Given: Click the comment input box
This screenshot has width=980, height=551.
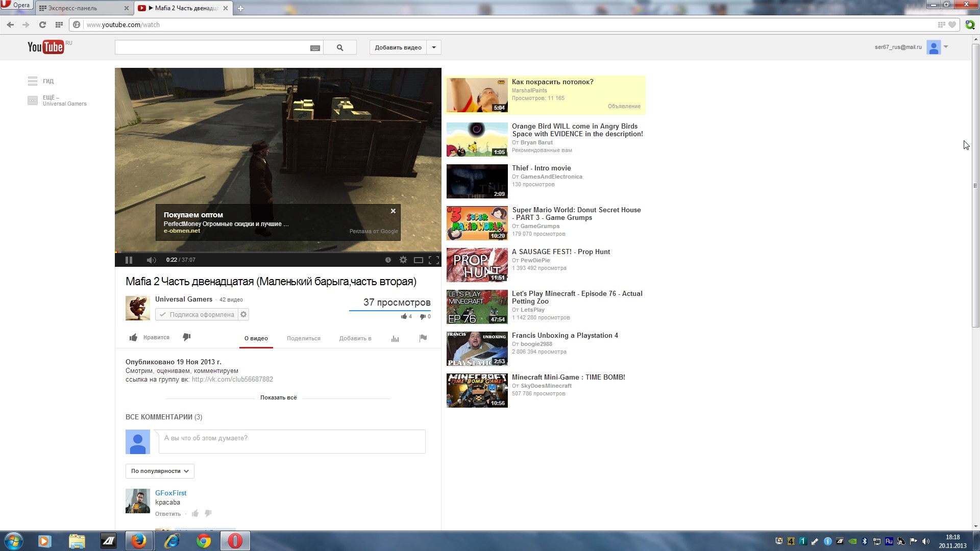Looking at the screenshot, I should pyautogui.click(x=292, y=441).
